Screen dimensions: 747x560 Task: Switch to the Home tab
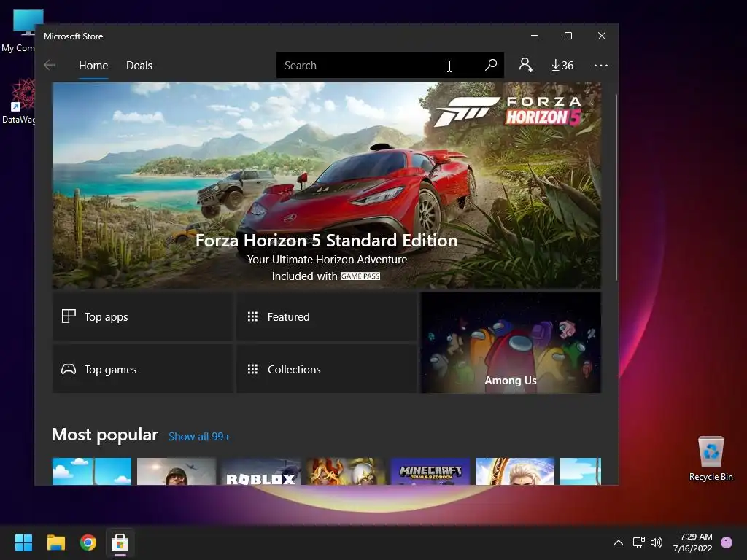pos(93,65)
